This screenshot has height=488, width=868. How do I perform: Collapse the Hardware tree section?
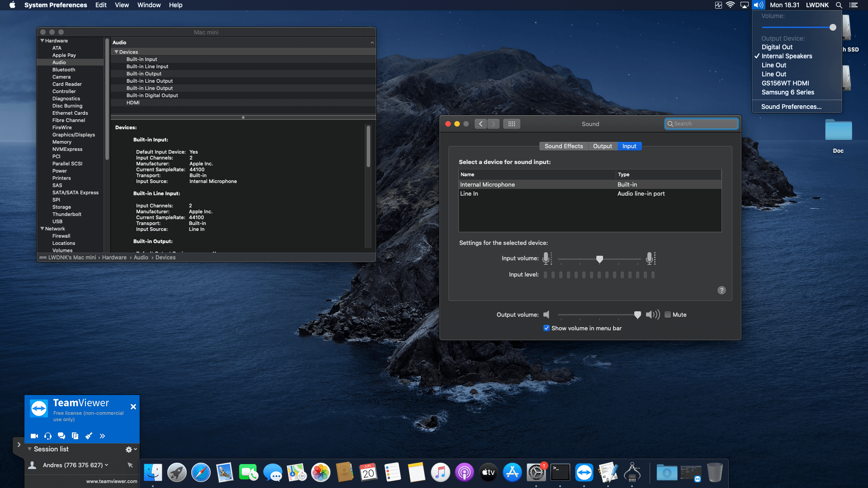pos(42,41)
